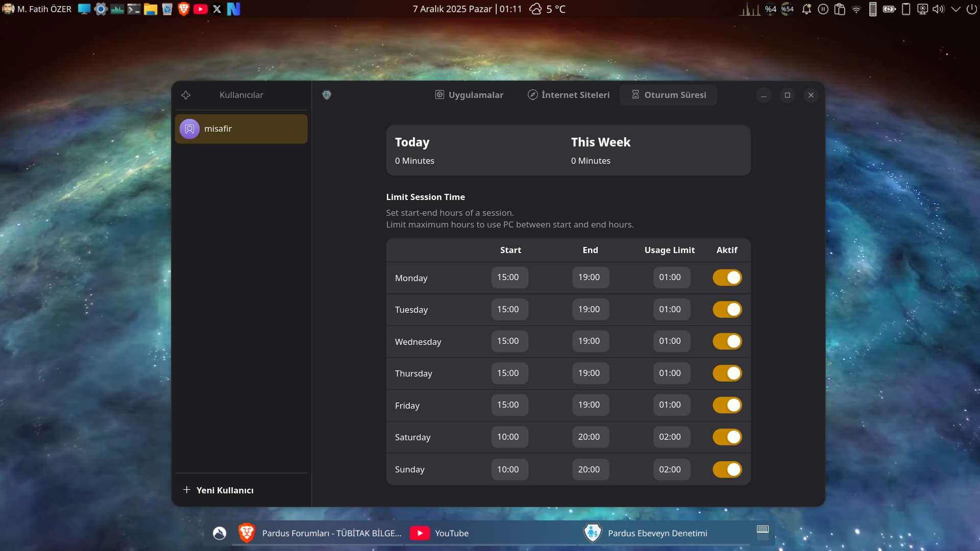
Task: Open the Wi-Fi network indicator
Action: coord(856,9)
